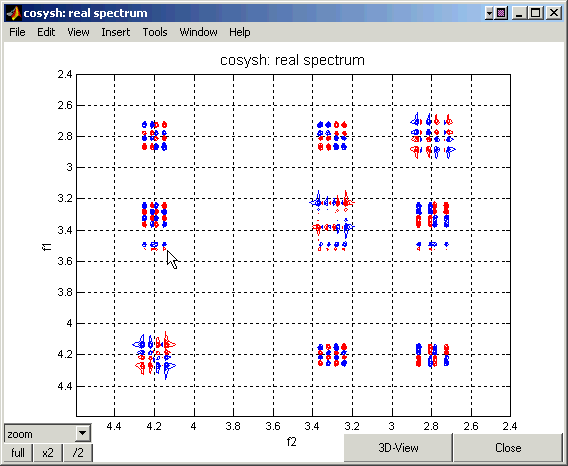Screen dimensions: 568x466
Task: Open the Edit menu
Action: tap(46, 32)
